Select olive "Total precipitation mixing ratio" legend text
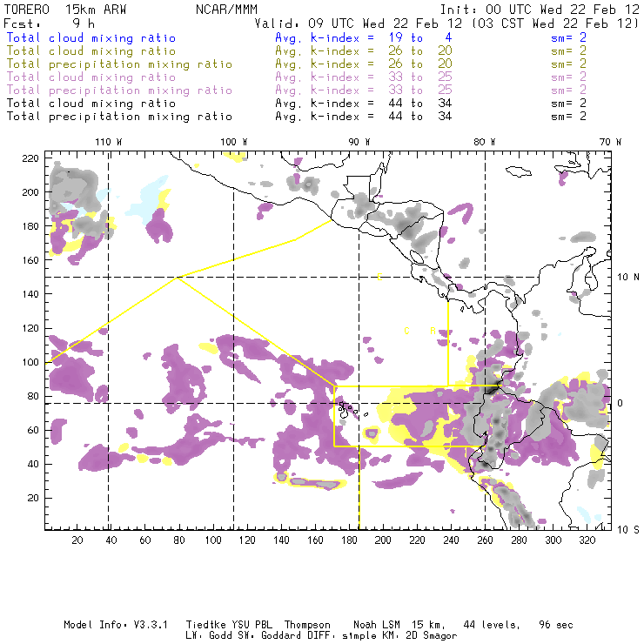 point(119,64)
